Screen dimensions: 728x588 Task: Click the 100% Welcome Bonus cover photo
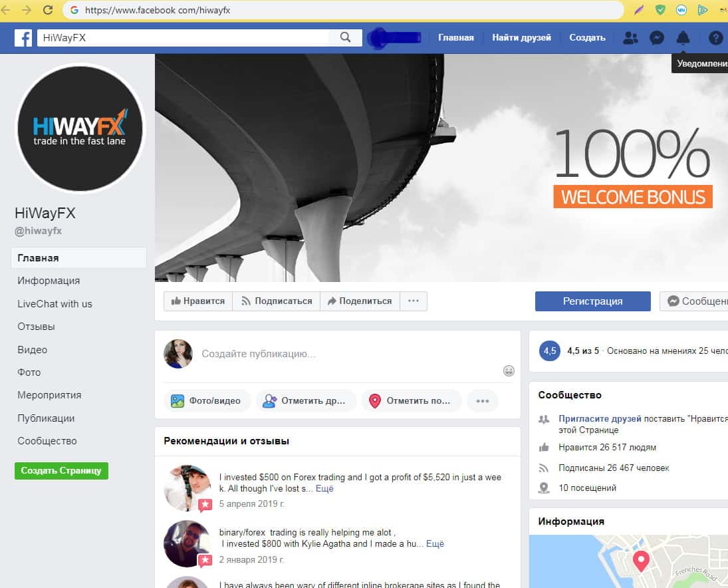click(x=441, y=168)
